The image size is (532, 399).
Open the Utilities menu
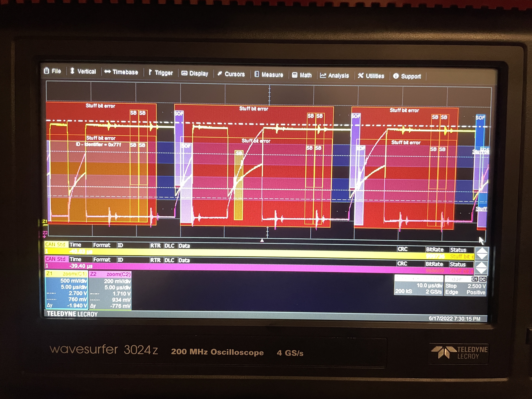coord(371,76)
